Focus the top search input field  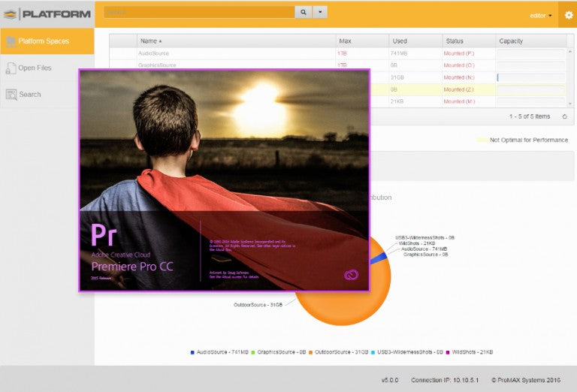199,12
